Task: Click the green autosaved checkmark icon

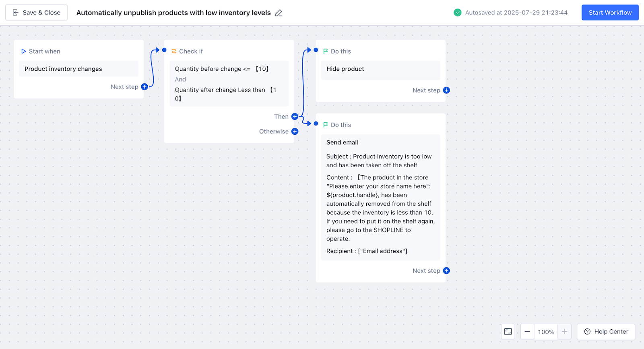Action: (x=458, y=12)
